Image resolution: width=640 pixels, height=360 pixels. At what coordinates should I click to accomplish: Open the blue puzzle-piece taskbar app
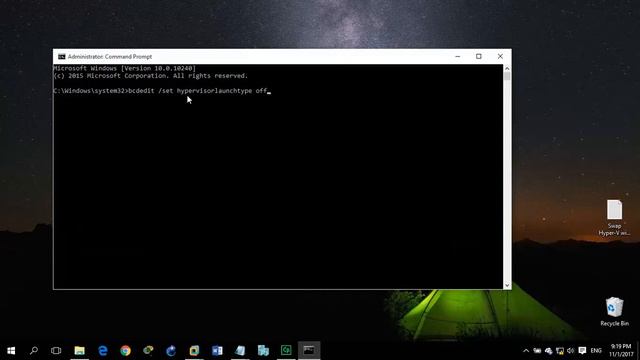[x=263, y=350]
